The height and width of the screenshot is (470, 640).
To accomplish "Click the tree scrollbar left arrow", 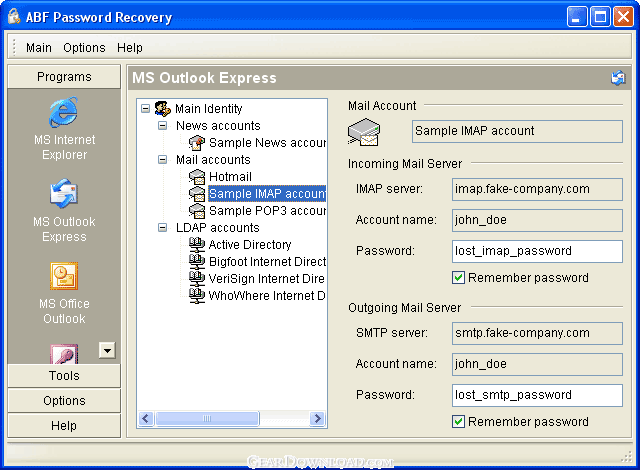I will [146, 418].
